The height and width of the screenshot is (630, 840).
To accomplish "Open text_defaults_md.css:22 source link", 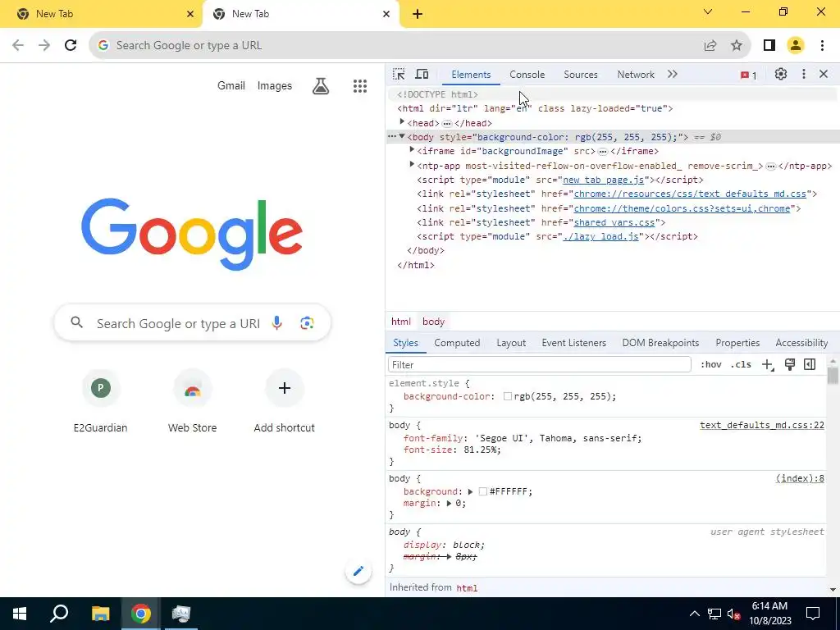I will [762, 426].
